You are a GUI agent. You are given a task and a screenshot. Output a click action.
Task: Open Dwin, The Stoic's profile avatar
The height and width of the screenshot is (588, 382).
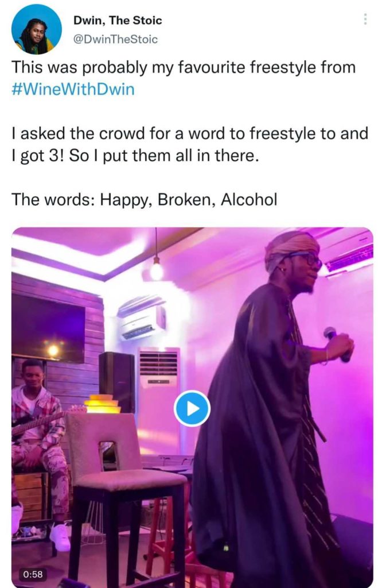(x=36, y=29)
